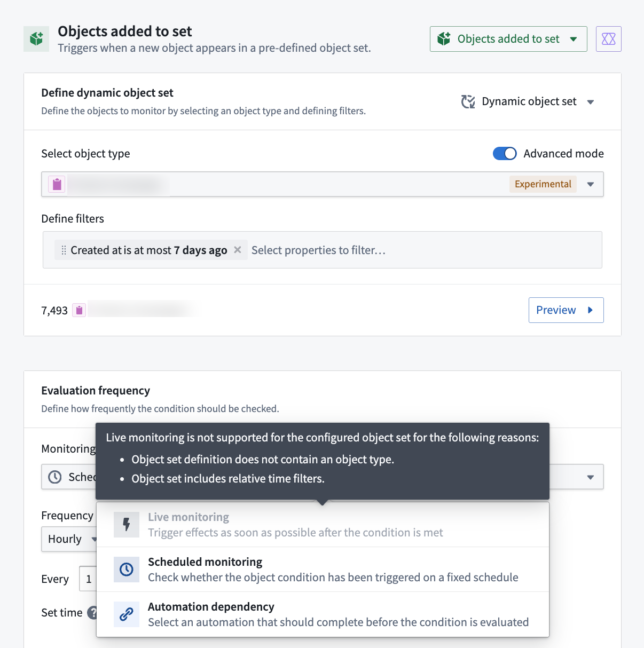Click the Dynamic object set refresh icon
The image size is (644, 648).
pos(468,101)
